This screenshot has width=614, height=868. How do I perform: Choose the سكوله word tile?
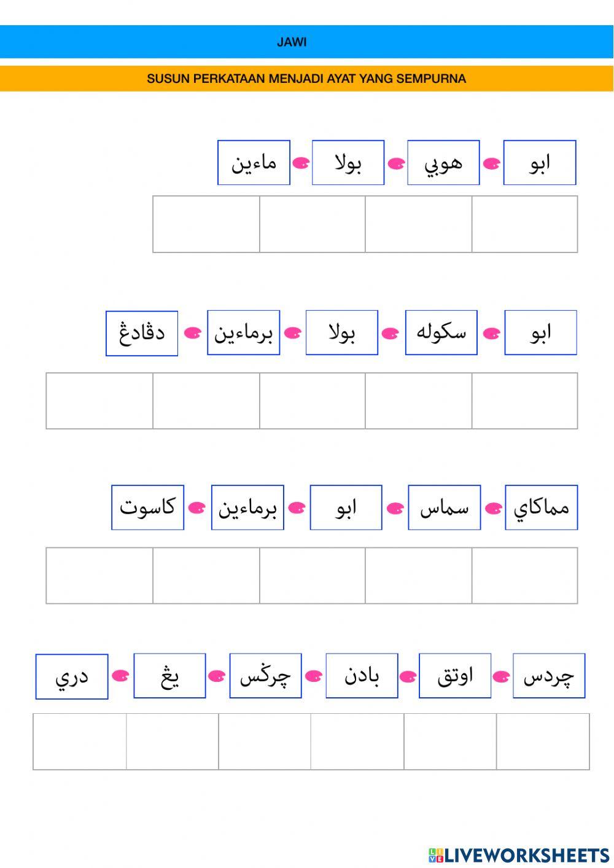coord(441,333)
